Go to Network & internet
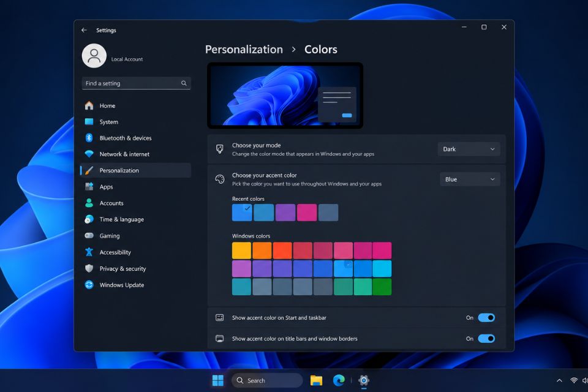This screenshot has width=588, height=392. [x=135, y=154]
